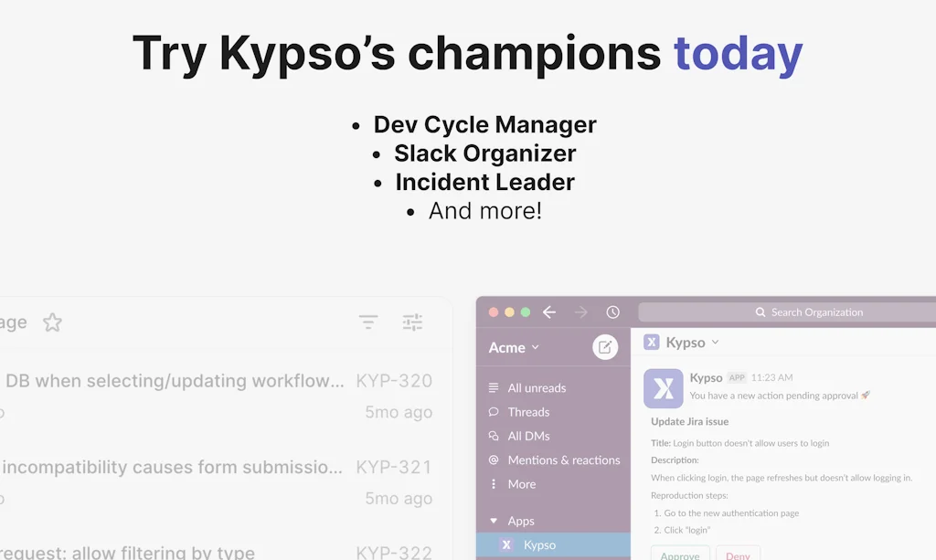Screen dimensions: 936x560
Task: Open the filter icon above the issue list
Action: [368, 322]
